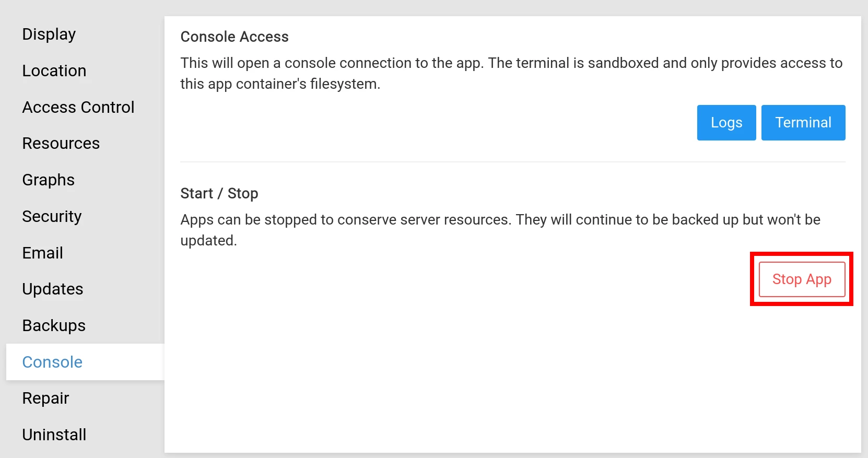868x458 pixels.
Task: Switch to the Security section
Action: [x=52, y=217]
